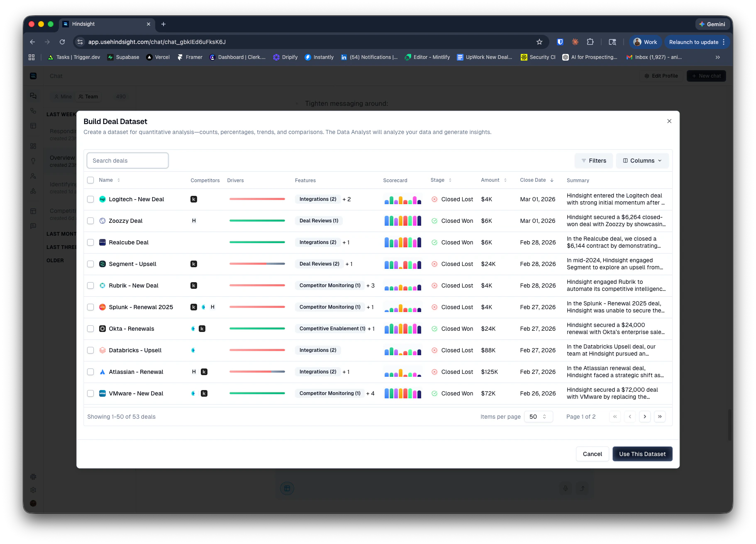
Task: Open the Filters panel
Action: click(593, 161)
